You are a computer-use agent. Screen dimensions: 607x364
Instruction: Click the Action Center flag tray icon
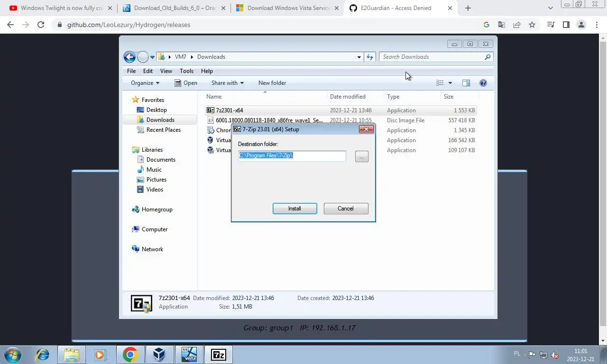(x=532, y=355)
